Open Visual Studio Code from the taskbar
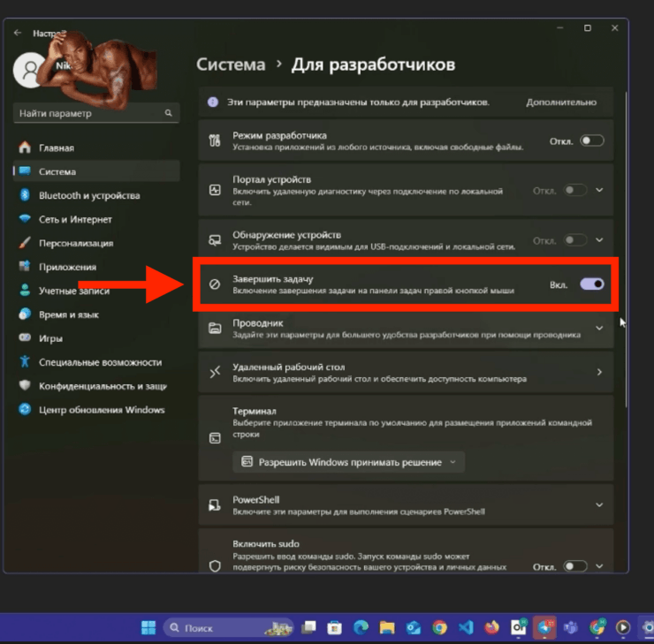Image resolution: width=654 pixels, height=644 pixels. [465, 627]
